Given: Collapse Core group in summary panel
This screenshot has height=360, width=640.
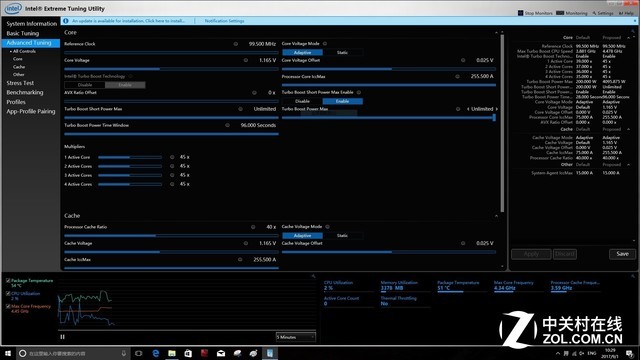Looking at the screenshot, I should click(x=629, y=38).
